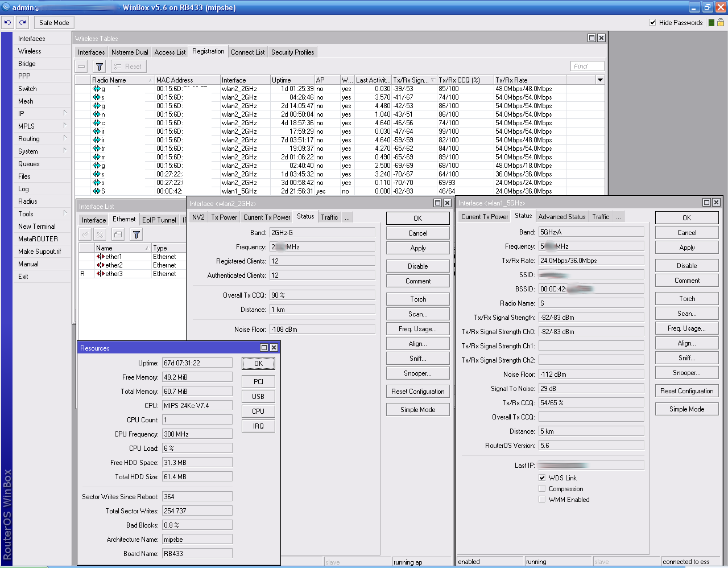Click the Safe Mode button
Screen dimensions: 728x568
coord(54,23)
